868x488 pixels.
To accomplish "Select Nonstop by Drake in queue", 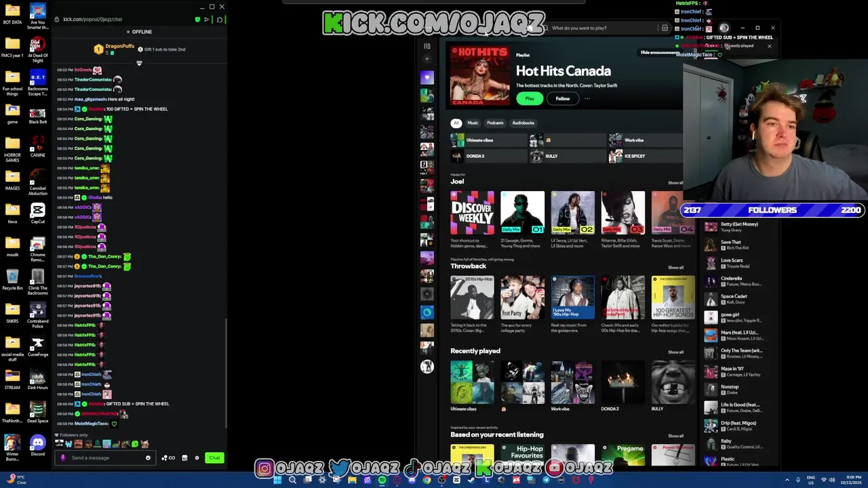I will pyautogui.click(x=739, y=390).
